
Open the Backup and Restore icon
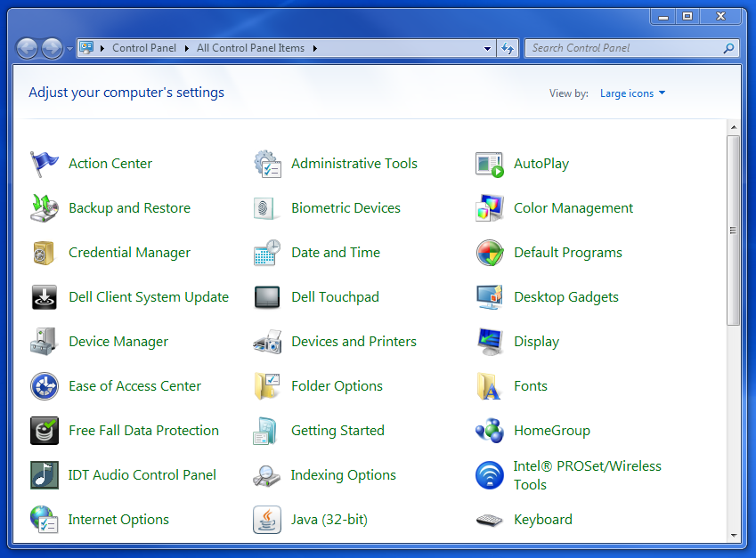tap(45, 208)
